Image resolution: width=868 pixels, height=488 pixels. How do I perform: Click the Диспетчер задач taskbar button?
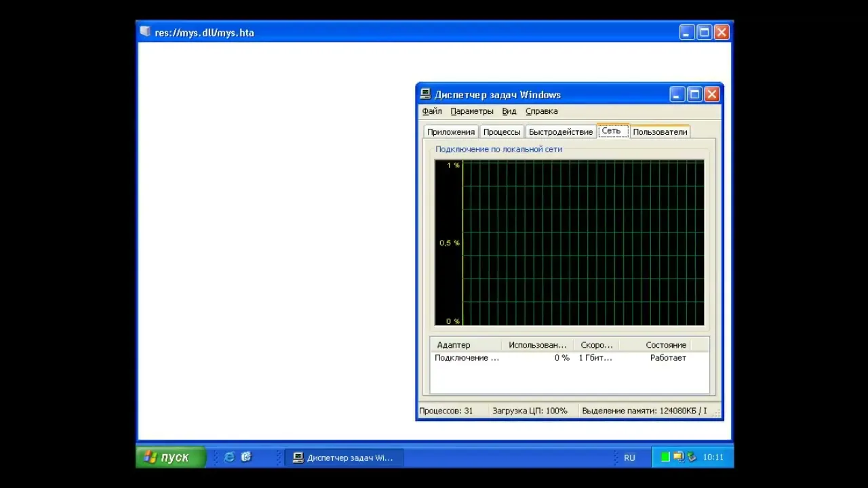344,457
